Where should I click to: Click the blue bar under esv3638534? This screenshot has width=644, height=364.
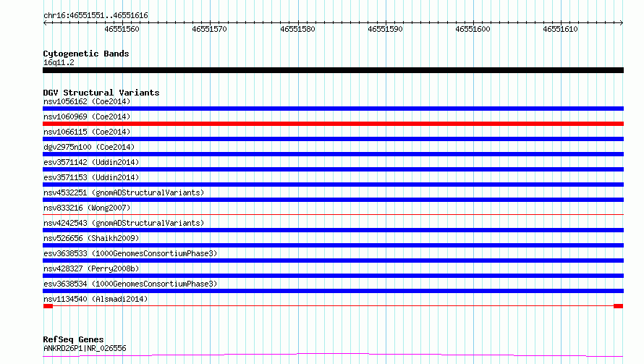pos(333,291)
